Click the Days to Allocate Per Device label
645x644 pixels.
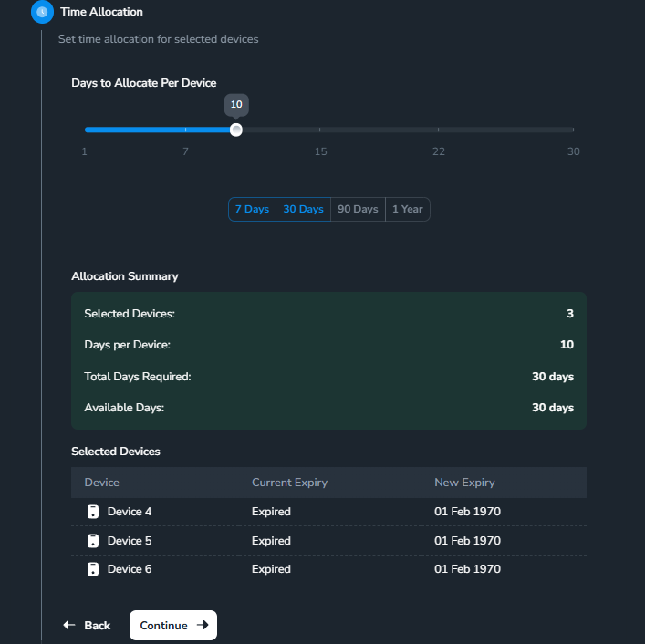point(144,83)
